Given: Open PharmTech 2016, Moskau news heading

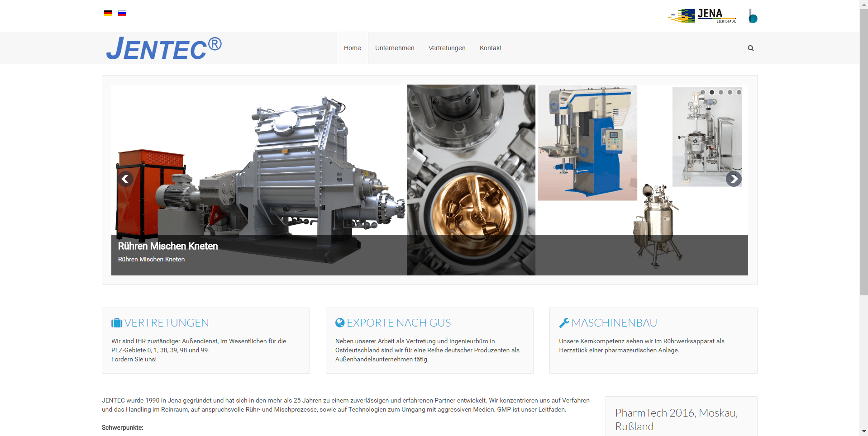Looking at the screenshot, I should tap(677, 420).
